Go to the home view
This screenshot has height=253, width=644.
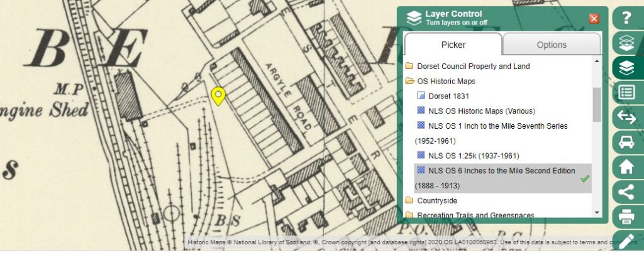[x=627, y=167]
